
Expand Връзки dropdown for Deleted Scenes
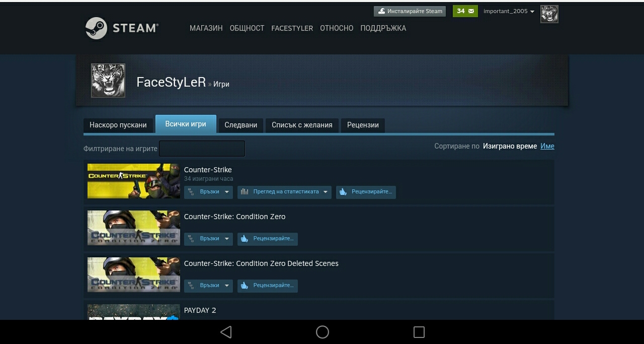pyautogui.click(x=208, y=286)
